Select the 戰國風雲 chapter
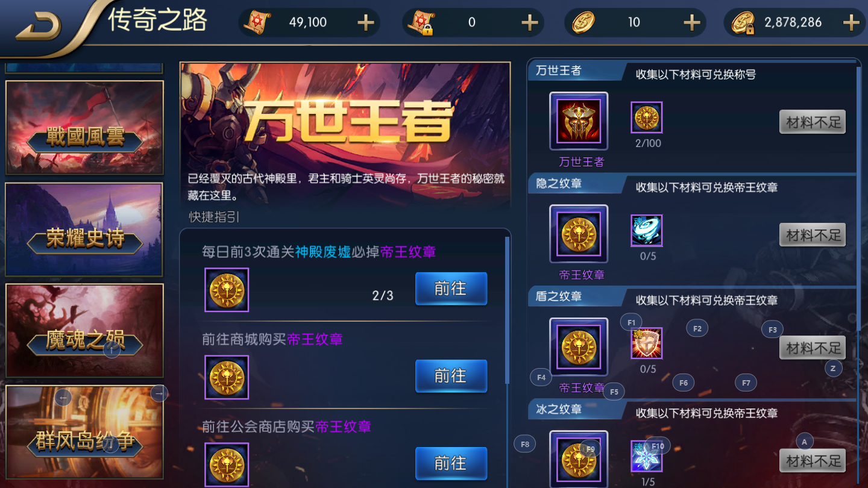This screenshot has height=488, width=868. pyautogui.click(x=84, y=128)
